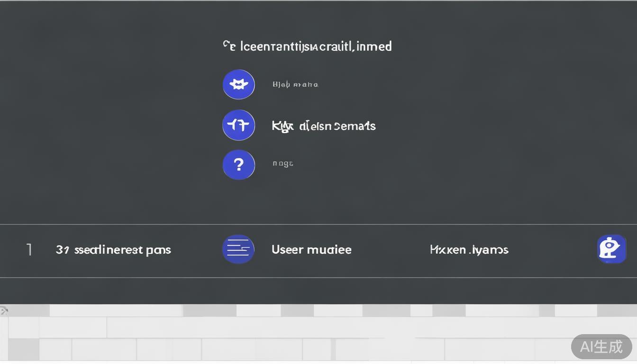The height and width of the screenshot is (364, 637).
Task: Click the blue lines icon beside Useer mudiee
Action: tap(238, 249)
